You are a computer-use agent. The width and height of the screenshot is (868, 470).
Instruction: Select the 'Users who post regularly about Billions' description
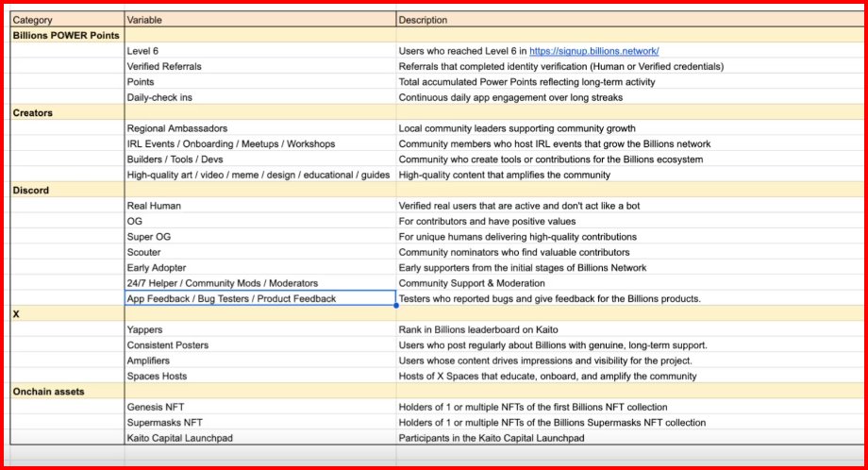(x=630, y=344)
